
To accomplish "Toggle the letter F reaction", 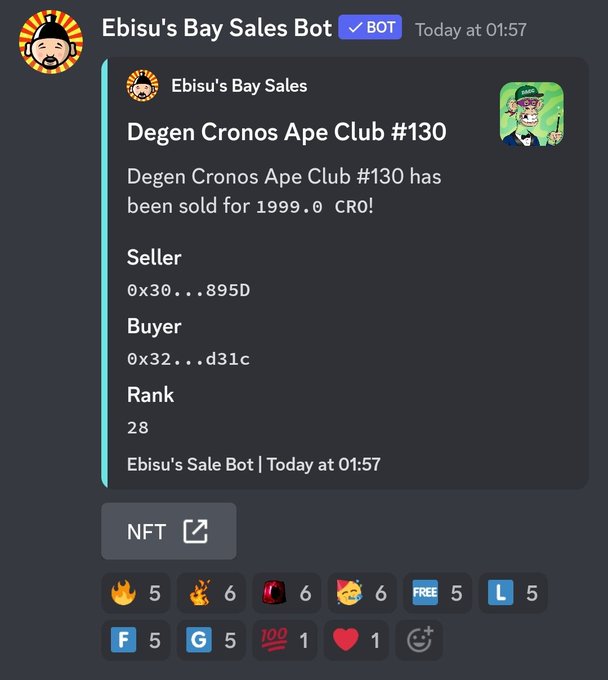I will click(x=136, y=640).
